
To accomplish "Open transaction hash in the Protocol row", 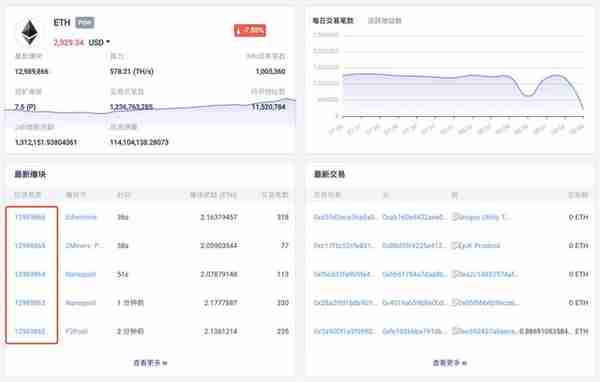I will click(346, 245).
